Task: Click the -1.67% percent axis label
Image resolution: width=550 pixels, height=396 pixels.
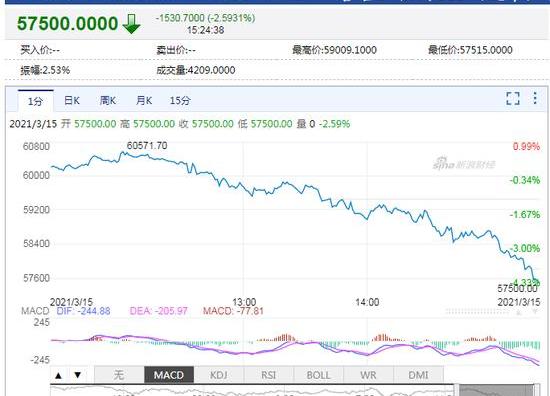Action: 525,214
